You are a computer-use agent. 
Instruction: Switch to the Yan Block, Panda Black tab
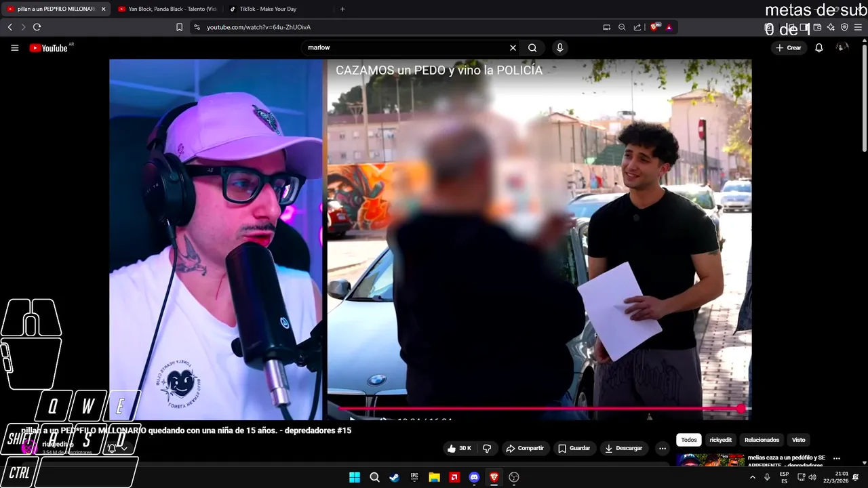[167, 9]
